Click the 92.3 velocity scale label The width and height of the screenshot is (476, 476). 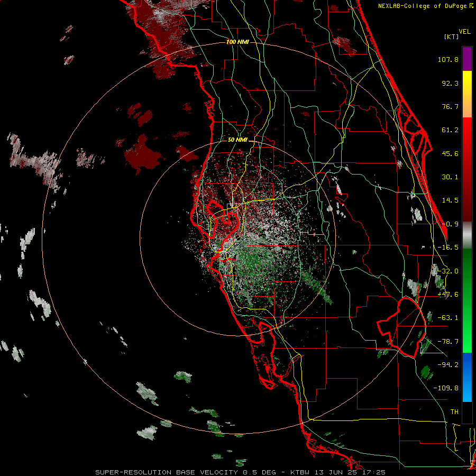point(450,83)
